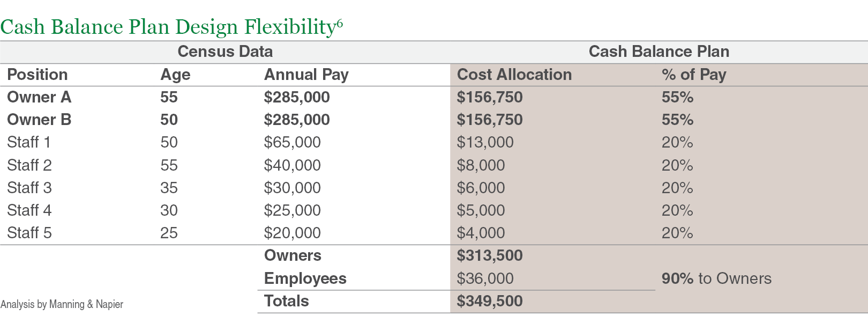The image size is (868, 330).
Task: Click Staff 5 cost allocation $4,000
Action: coord(481,233)
